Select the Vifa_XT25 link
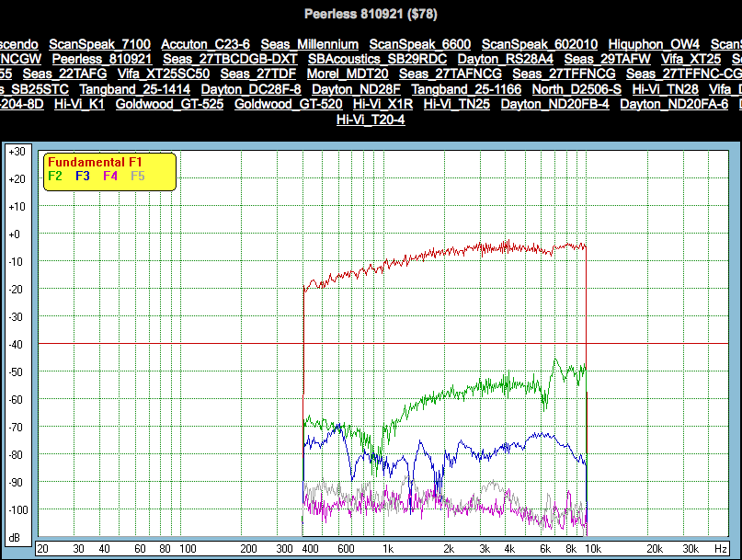This screenshot has width=742, height=560. (x=691, y=59)
